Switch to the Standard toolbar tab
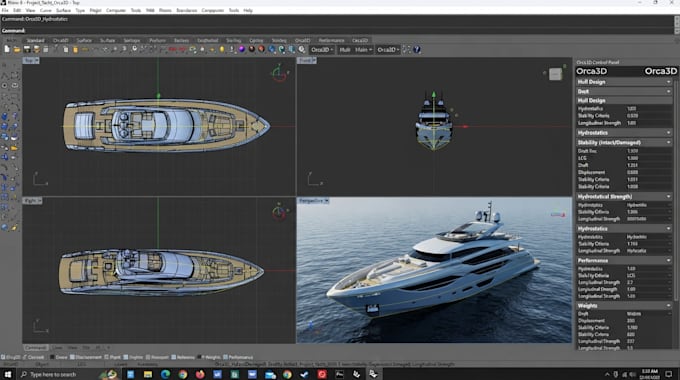The image size is (680, 380). (35, 40)
